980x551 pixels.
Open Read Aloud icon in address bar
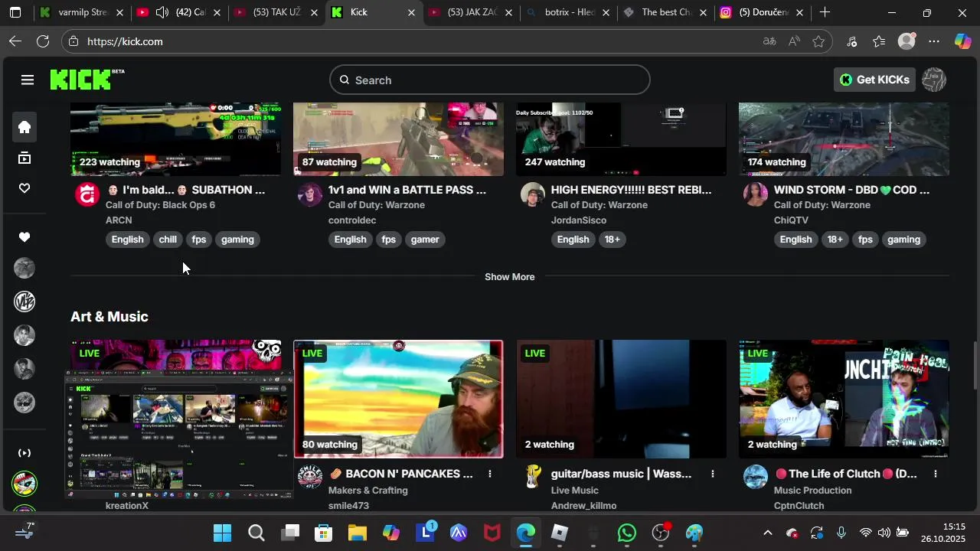pyautogui.click(x=794, y=42)
